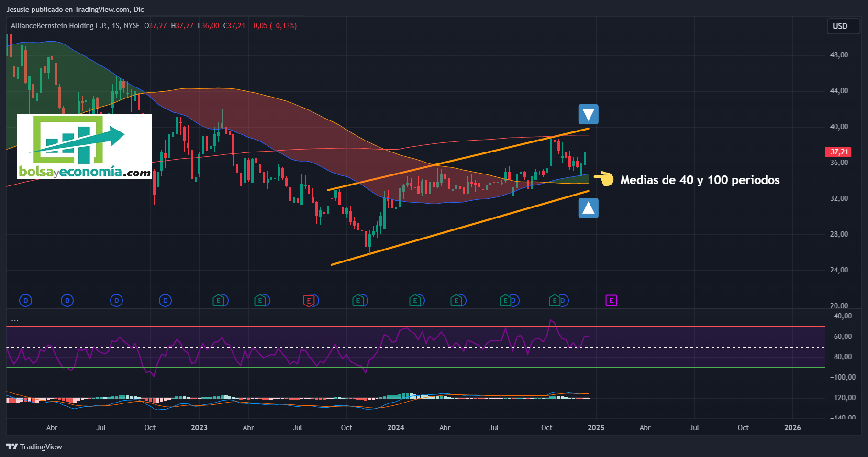Click the leftmost dividend D marker
This screenshot has height=457, width=868.
tap(25, 301)
